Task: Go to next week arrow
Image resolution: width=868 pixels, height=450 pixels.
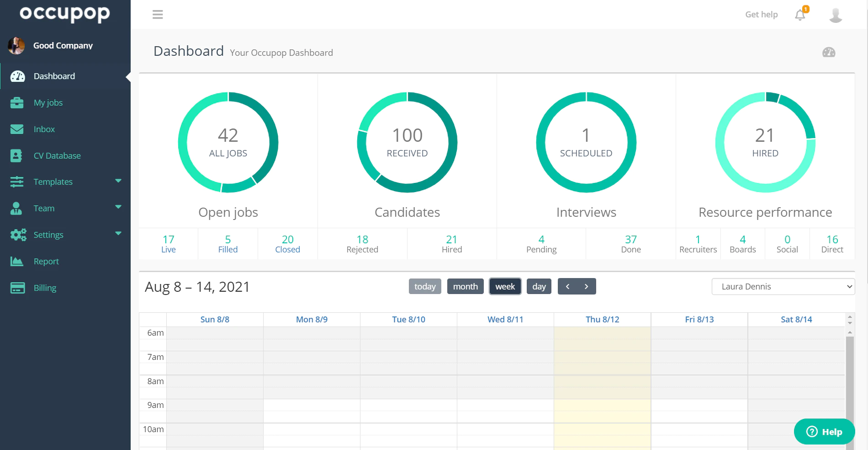Action: 587,286
